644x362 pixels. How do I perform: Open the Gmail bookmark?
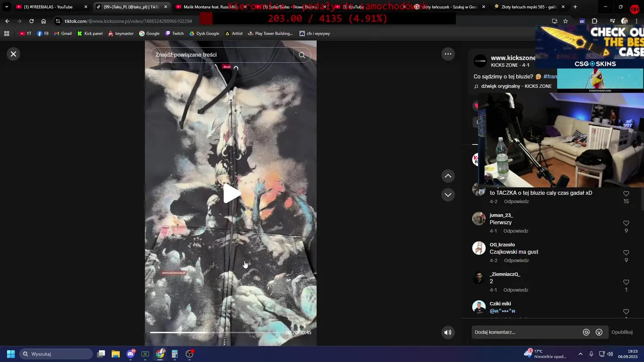point(62,34)
